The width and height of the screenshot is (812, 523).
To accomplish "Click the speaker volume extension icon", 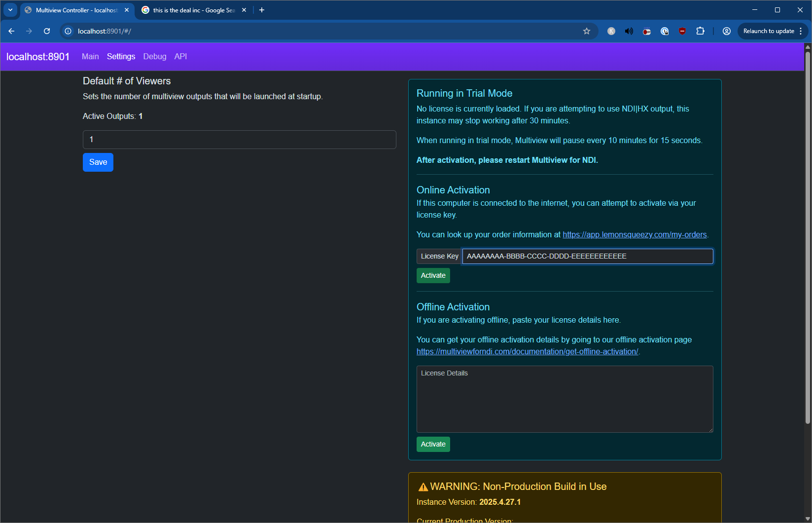I will point(629,31).
